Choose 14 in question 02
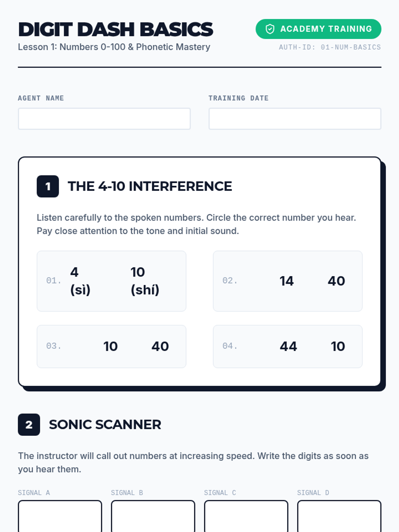The height and width of the screenshot is (532, 399). coord(287,281)
